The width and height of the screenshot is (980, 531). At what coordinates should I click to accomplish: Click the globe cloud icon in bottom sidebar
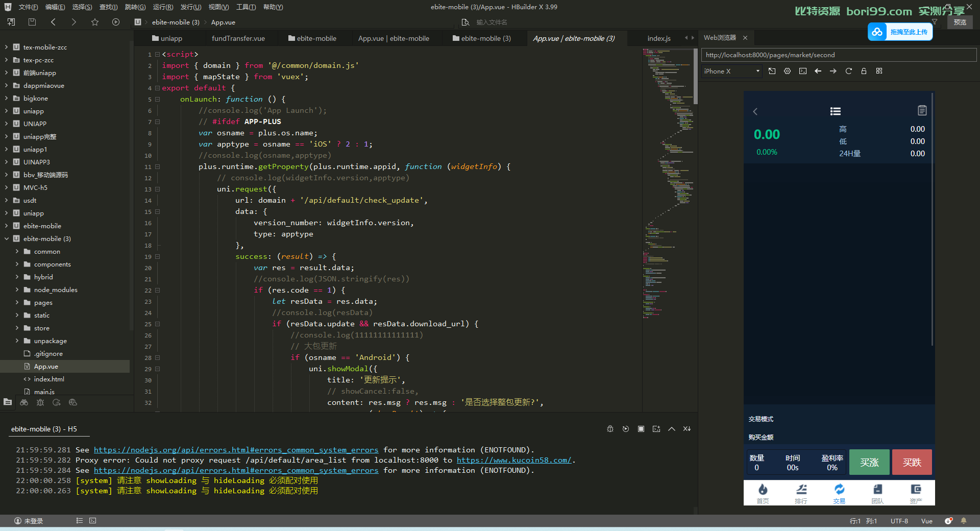pyautogui.click(x=73, y=402)
